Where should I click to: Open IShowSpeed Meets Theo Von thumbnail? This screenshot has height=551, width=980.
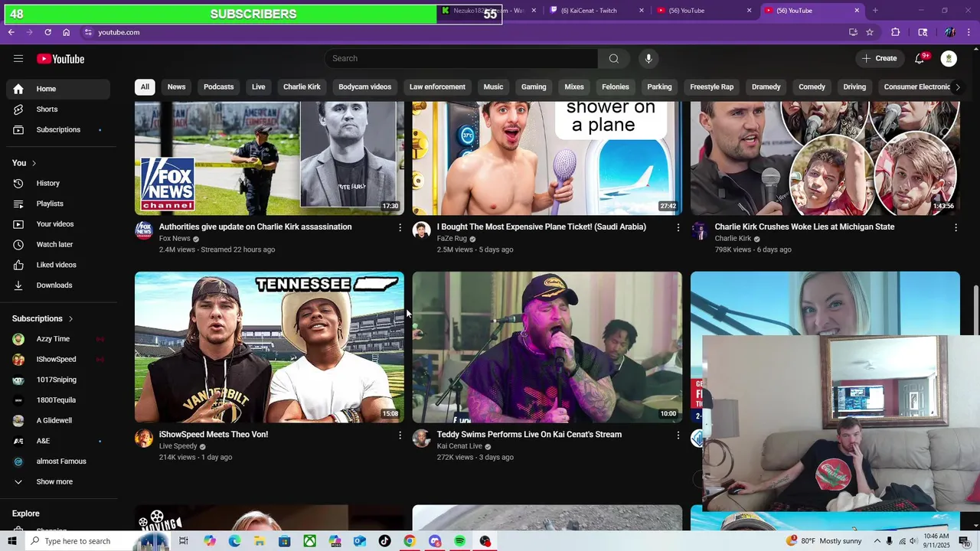[x=269, y=347]
